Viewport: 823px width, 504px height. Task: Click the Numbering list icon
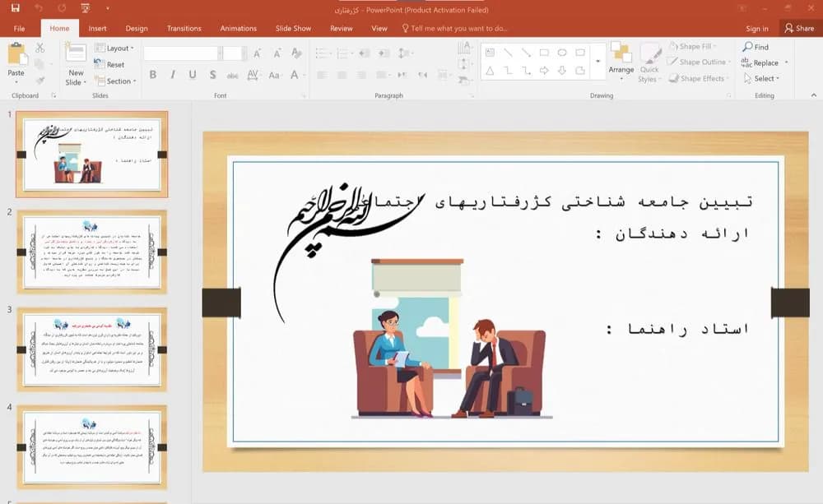(344, 53)
